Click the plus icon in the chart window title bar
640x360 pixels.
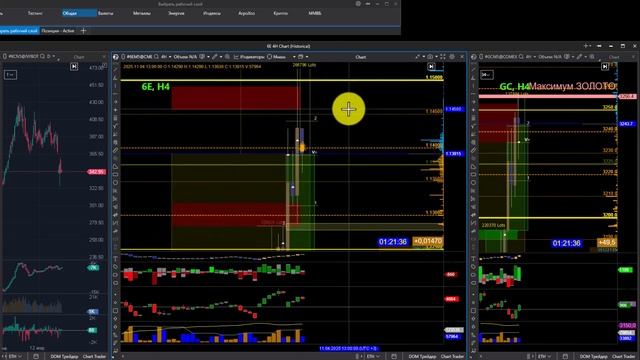(586, 46)
